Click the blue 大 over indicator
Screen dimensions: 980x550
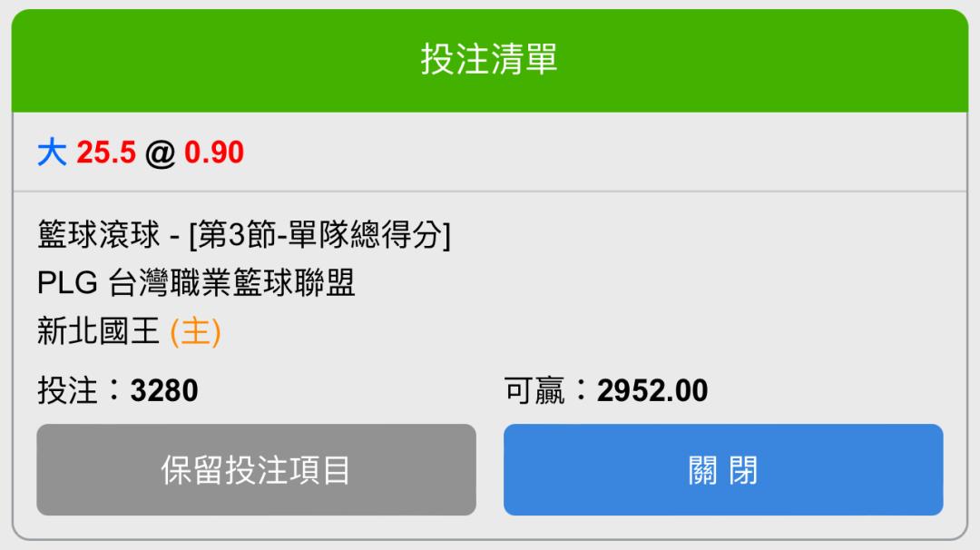52,152
